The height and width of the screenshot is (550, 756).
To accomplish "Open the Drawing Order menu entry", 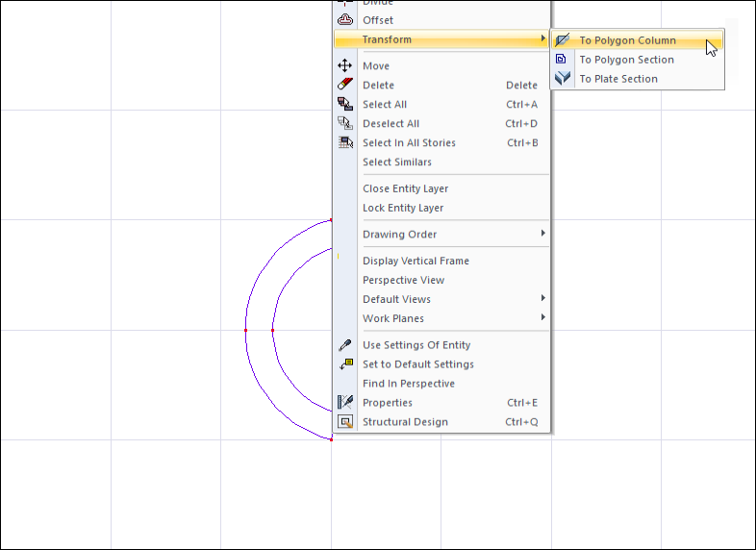I will (x=441, y=235).
